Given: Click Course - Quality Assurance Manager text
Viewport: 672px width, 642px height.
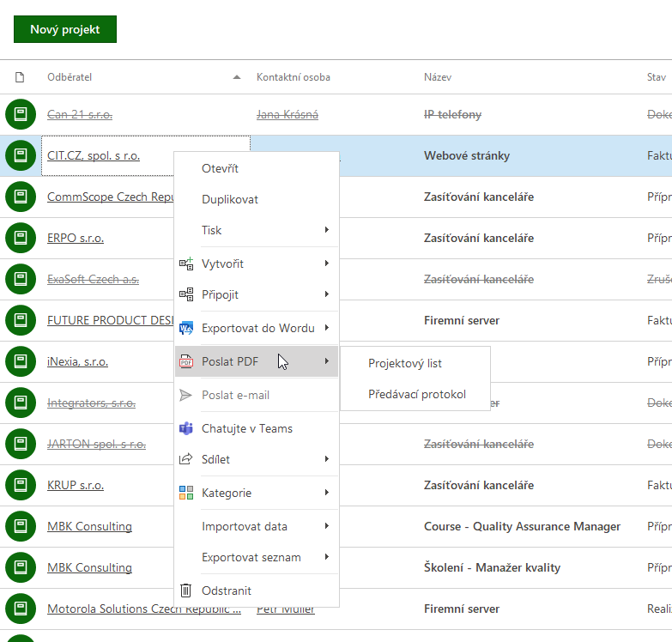Looking at the screenshot, I should pos(522,526).
